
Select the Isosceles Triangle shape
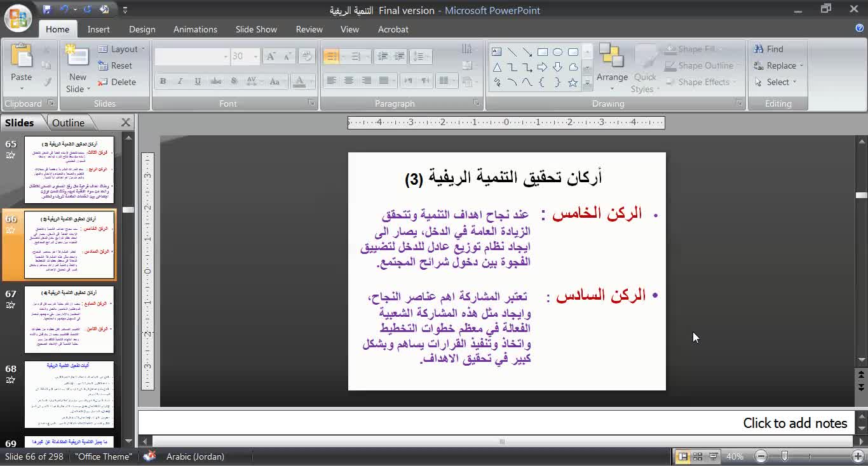[x=497, y=67]
